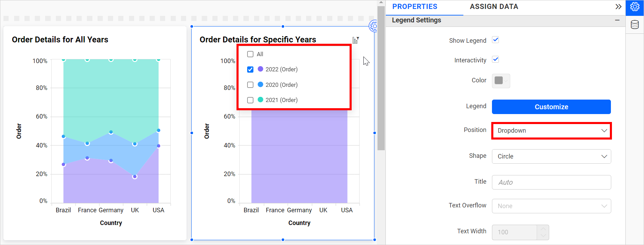The width and height of the screenshot is (644, 245).
Task: Open the Text Overflow dropdown
Action: (x=551, y=206)
